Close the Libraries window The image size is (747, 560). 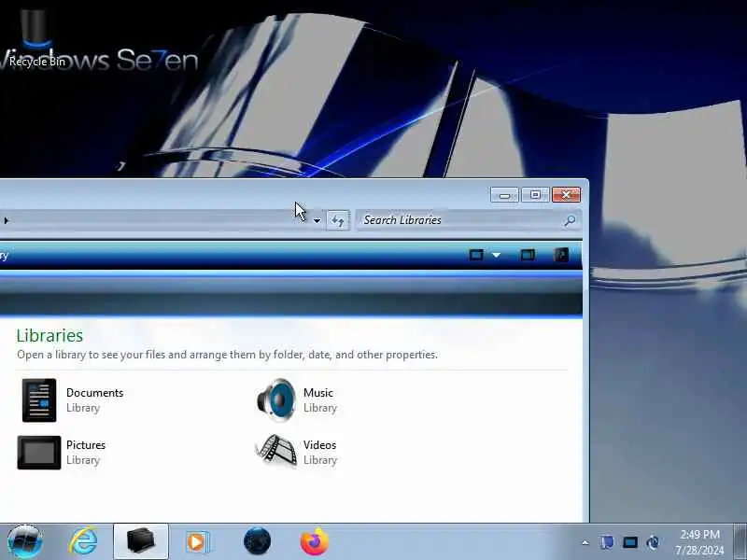(566, 195)
